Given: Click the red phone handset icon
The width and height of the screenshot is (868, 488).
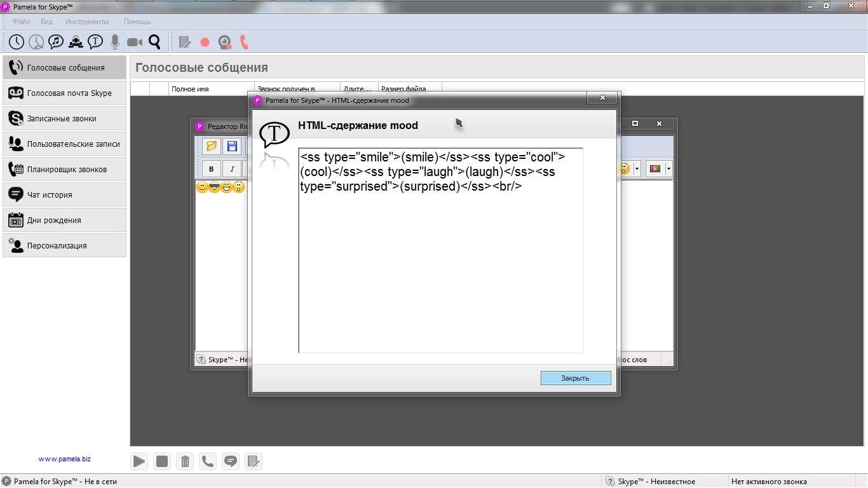Looking at the screenshot, I should coord(244,43).
